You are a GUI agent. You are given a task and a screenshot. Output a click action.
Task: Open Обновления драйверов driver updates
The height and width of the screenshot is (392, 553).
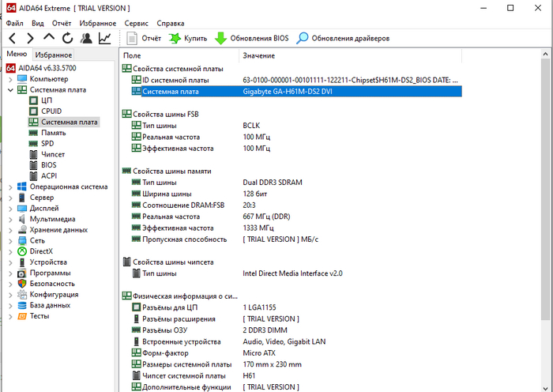[343, 38]
